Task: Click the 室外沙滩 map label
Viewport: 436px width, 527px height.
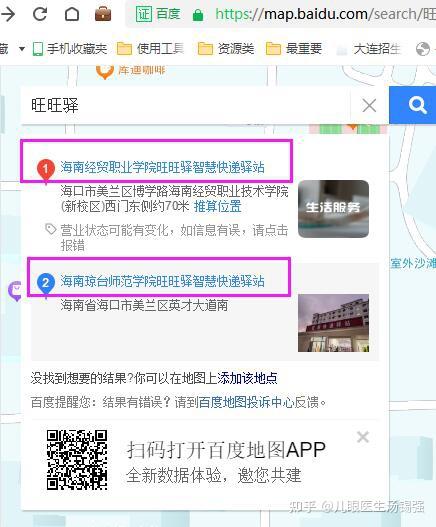Action: (413, 263)
